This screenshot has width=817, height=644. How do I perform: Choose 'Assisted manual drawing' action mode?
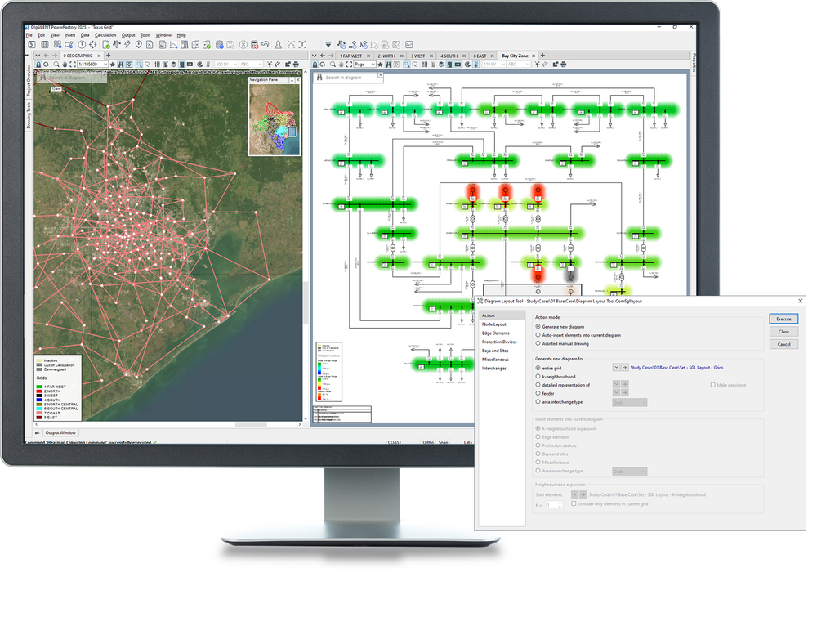(x=538, y=344)
